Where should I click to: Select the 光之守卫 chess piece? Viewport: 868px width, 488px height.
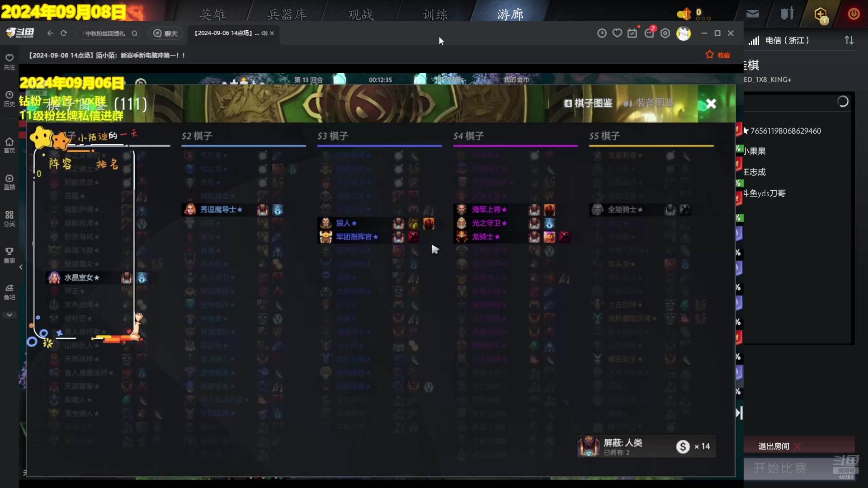point(505,223)
